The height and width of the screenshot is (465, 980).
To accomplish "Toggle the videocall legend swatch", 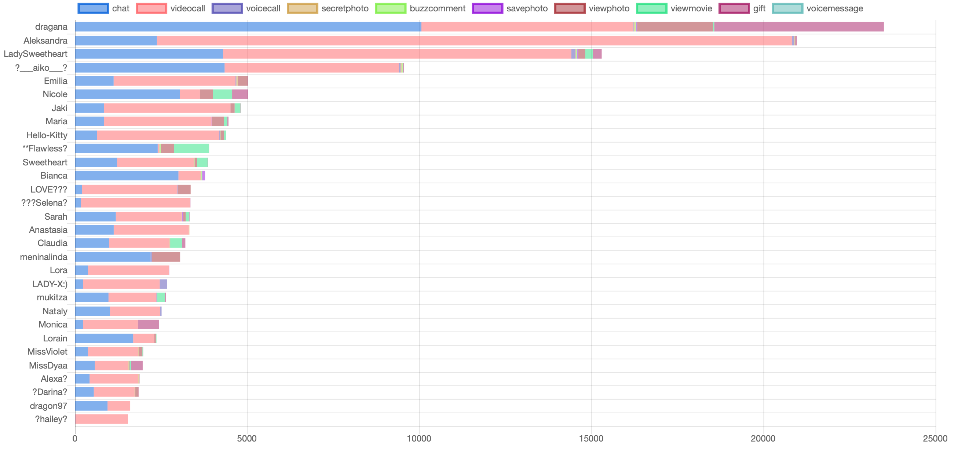I will tap(151, 8).
